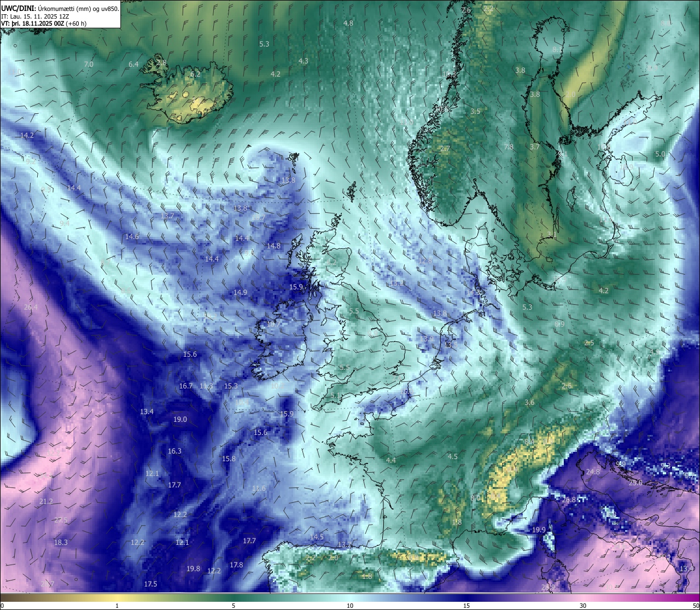Click the 7.0 value west of Iceland
This screenshot has height=610, width=700.
(x=89, y=65)
